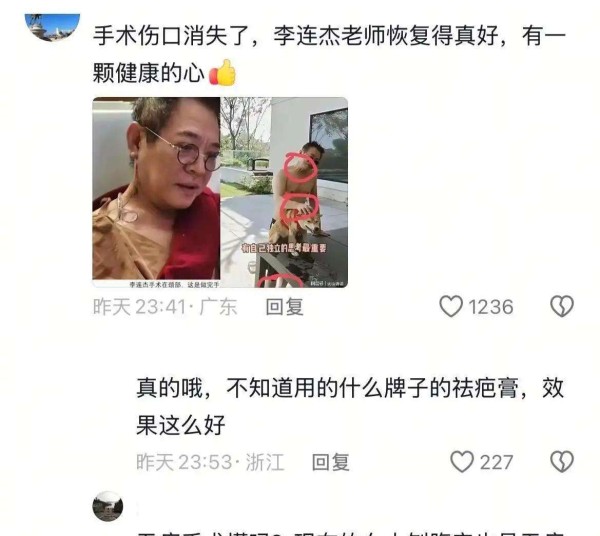The height and width of the screenshot is (536, 600).
Task: Tap the timestamp 昨天 23:53 · 浙江
Action: coord(210,462)
